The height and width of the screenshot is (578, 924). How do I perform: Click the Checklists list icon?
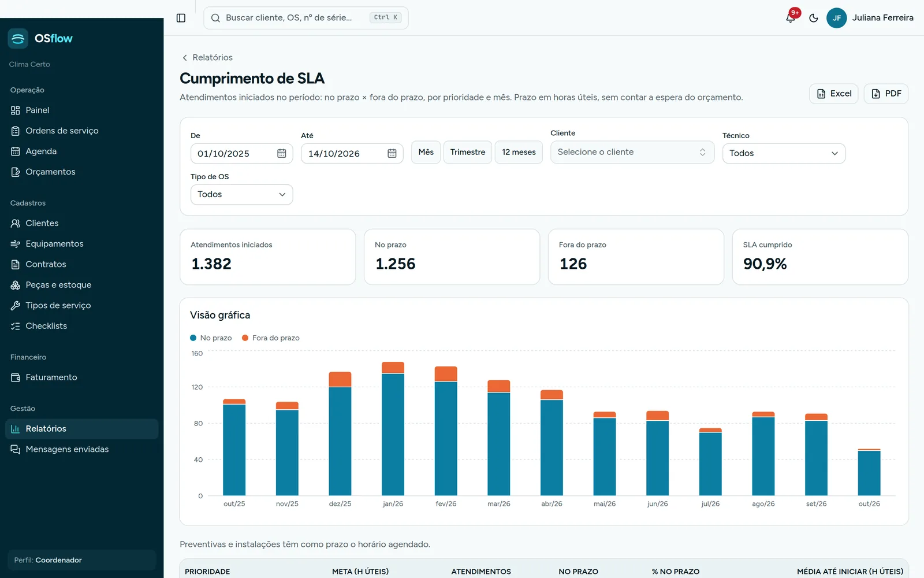click(x=16, y=326)
